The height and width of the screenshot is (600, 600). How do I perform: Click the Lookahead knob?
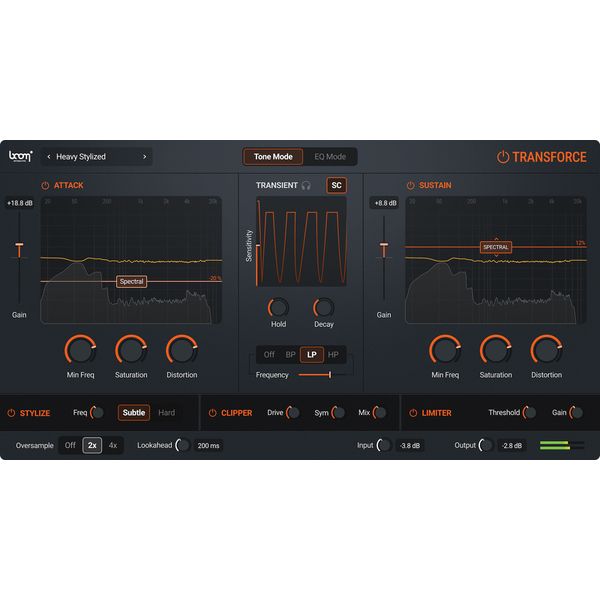(x=183, y=445)
